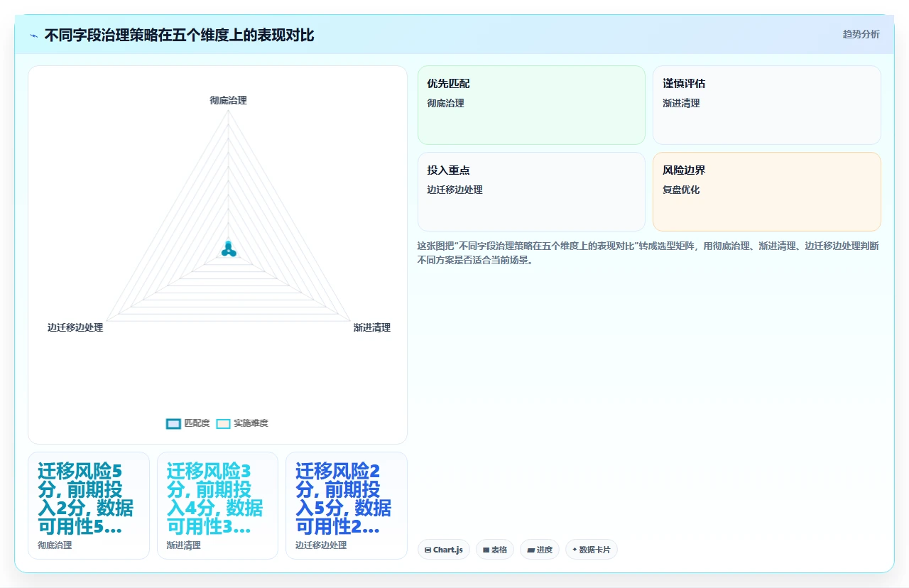909x588 pixels.
Task: Click the icon inside the Chart.js chip
Action: [428, 550]
